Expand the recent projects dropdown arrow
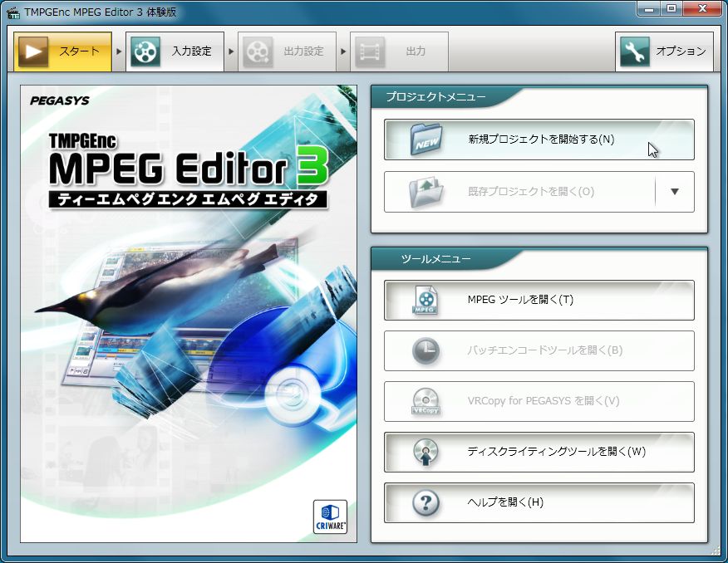Image resolution: width=728 pixels, height=563 pixels. tap(675, 192)
